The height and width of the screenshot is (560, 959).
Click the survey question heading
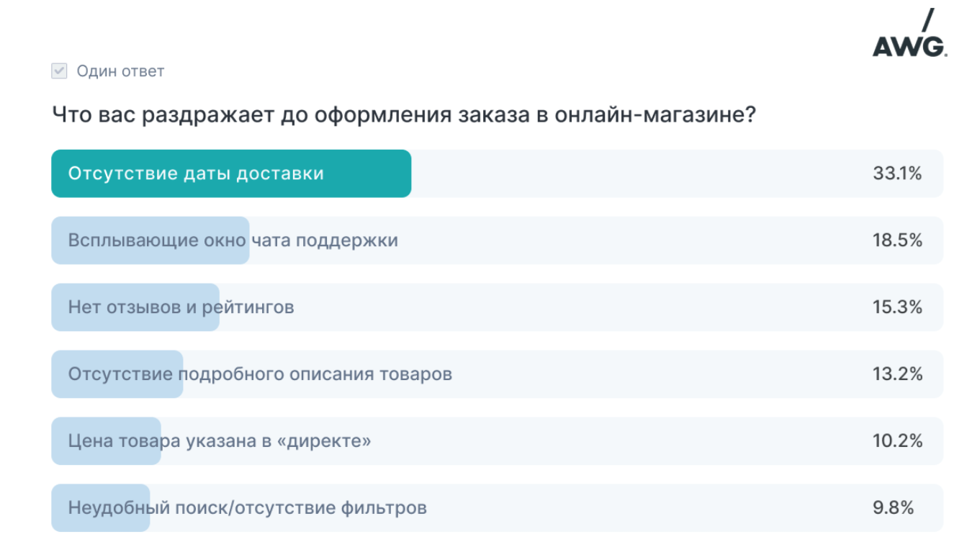click(x=404, y=114)
